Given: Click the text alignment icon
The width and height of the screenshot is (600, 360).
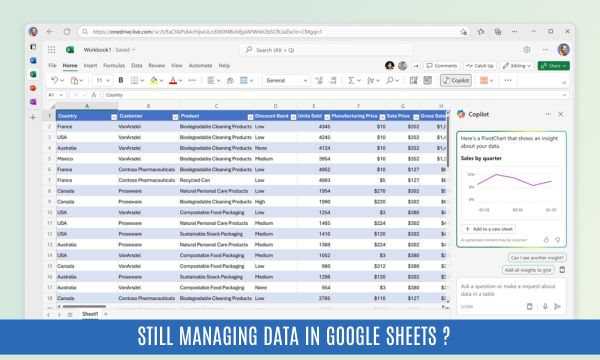Looking at the screenshot, I should pyautogui.click(x=210, y=80).
